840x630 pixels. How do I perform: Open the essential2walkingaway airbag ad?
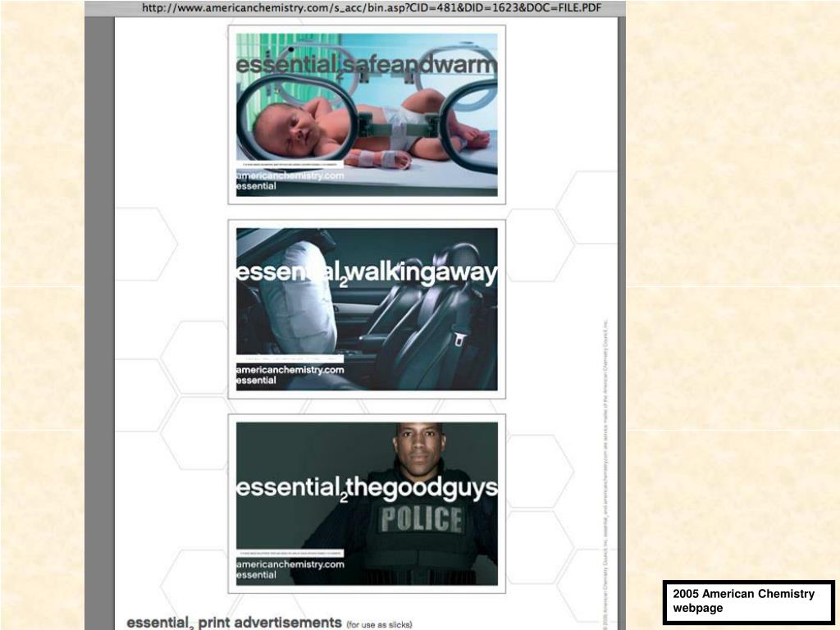(367, 309)
